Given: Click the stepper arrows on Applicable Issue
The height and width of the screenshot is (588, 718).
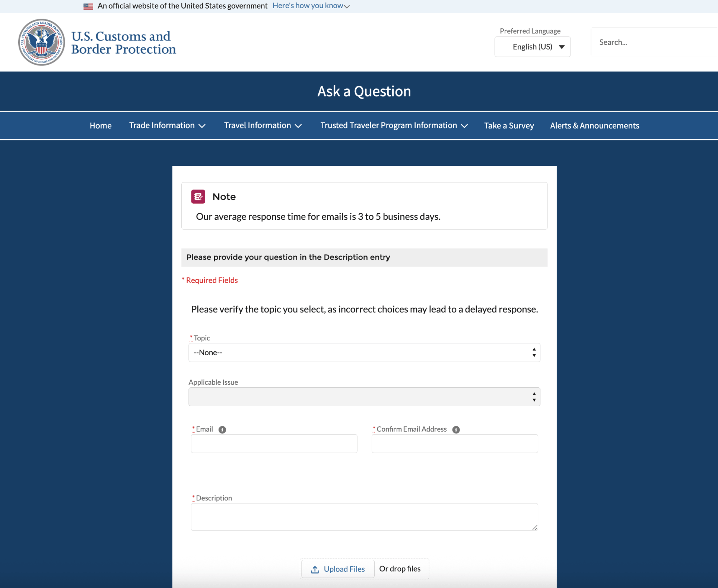Looking at the screenshot, I should point(534,397).
